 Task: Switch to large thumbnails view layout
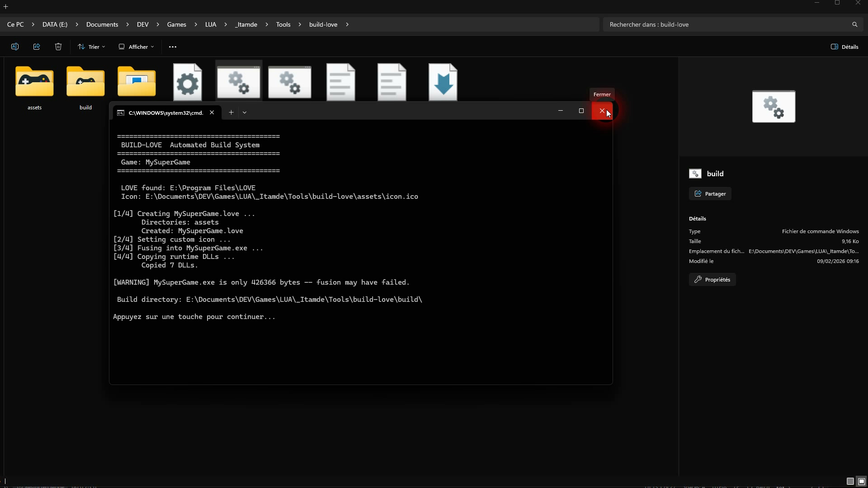tap(862, 481)
